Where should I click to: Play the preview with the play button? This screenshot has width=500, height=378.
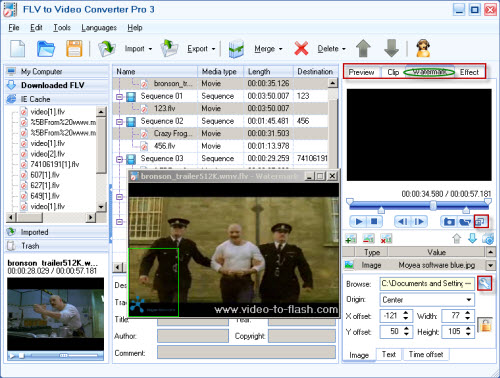[359, 221]
